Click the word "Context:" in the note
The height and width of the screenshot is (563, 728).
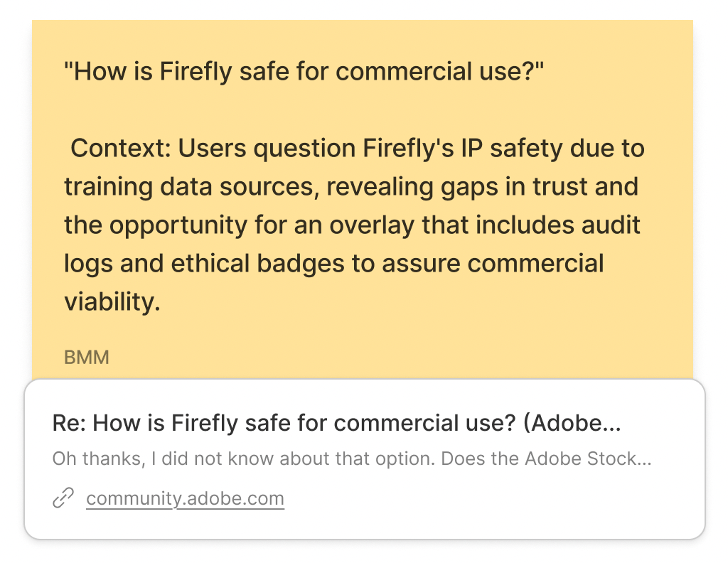pos(121,149)
